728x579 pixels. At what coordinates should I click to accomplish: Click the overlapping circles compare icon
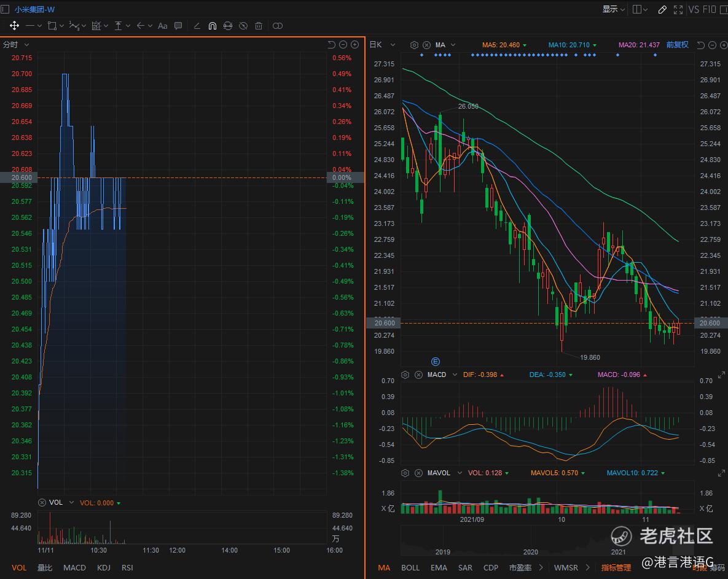(x=278, y=26)
